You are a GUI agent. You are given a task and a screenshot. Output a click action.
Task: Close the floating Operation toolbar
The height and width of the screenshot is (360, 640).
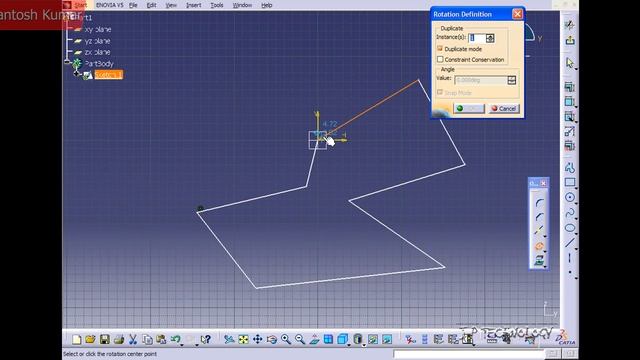point(543,183)
